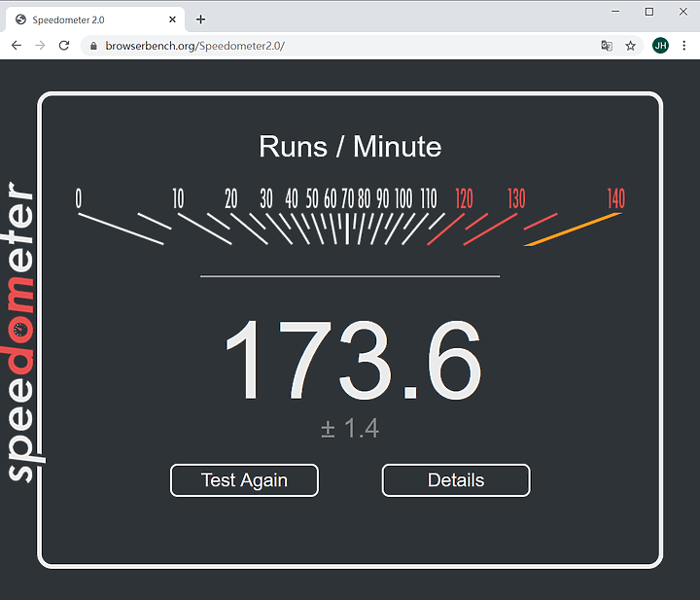Reload the Speedometer page

[x=64, y=46]
